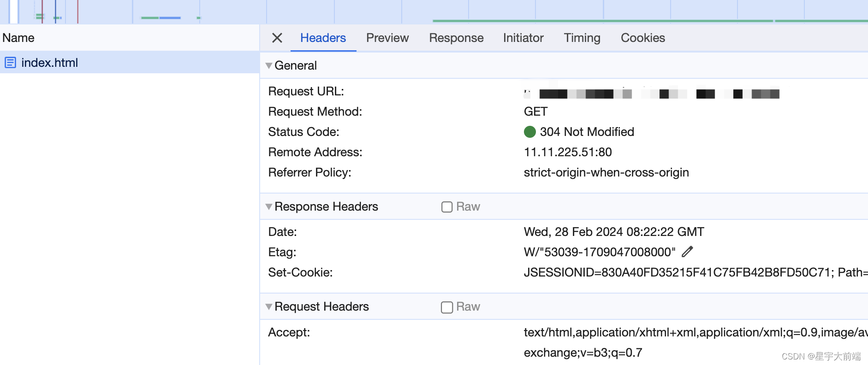Collapse the General section
The height and width of the screenshot is (365, 868).
click(x=269, y=65)
